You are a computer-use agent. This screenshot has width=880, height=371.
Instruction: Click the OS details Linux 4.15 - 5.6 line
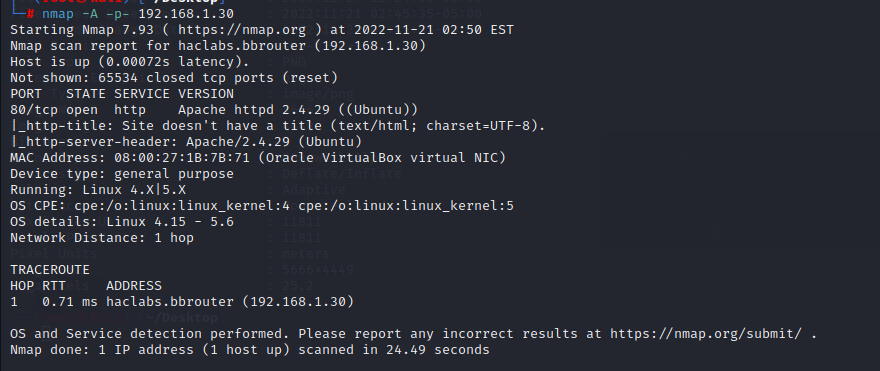point(122,222)
